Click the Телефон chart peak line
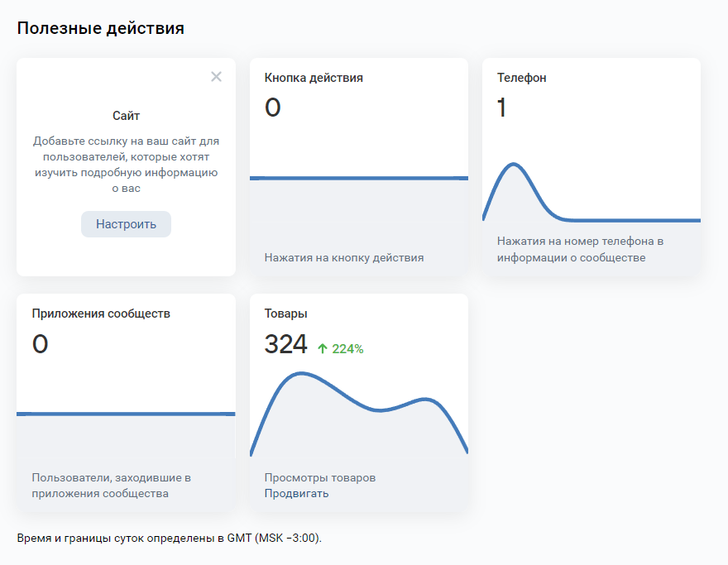The image size is (728, 565). pyautogui.click(x=514, y=165)
